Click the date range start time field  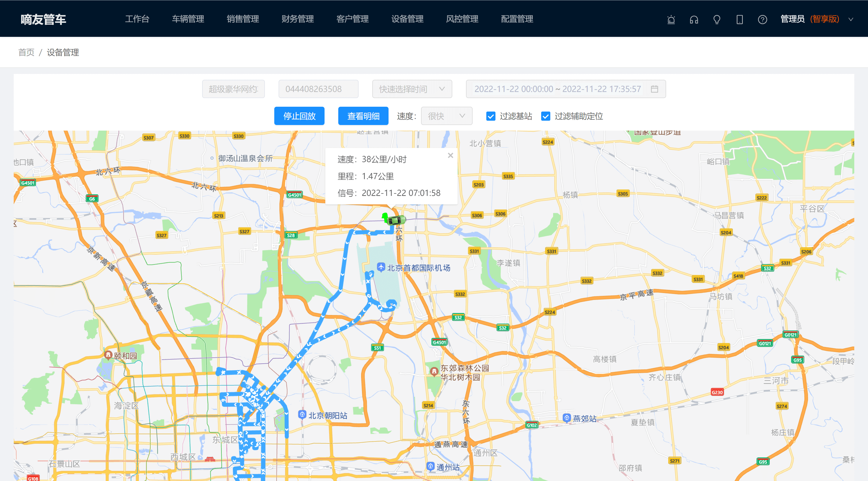click(513, 89)
